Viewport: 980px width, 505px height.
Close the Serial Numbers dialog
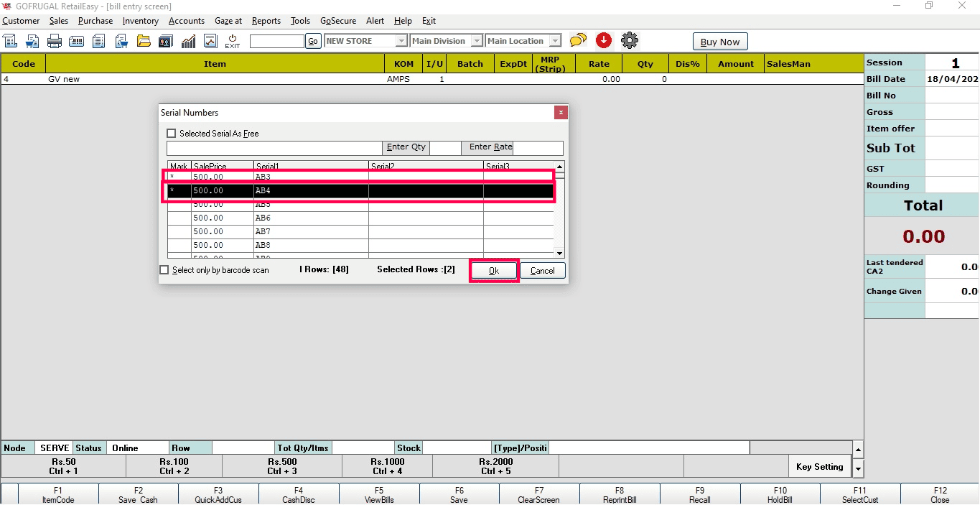coord(561,113)
